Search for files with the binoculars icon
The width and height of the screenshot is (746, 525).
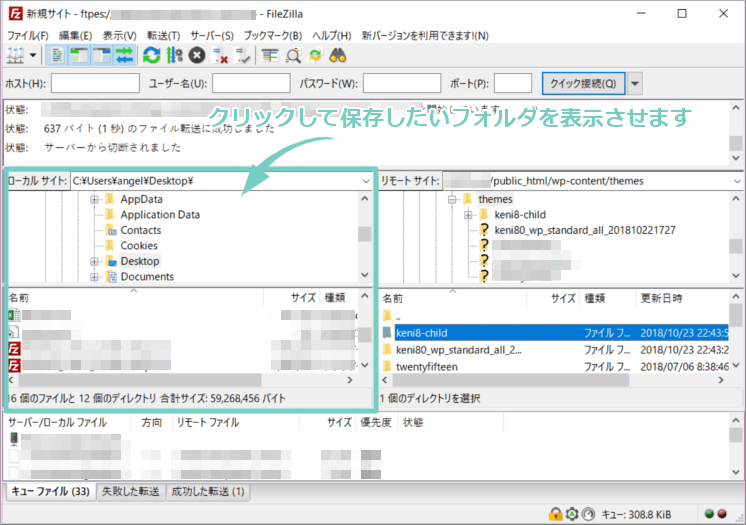(x=338, y=56)
